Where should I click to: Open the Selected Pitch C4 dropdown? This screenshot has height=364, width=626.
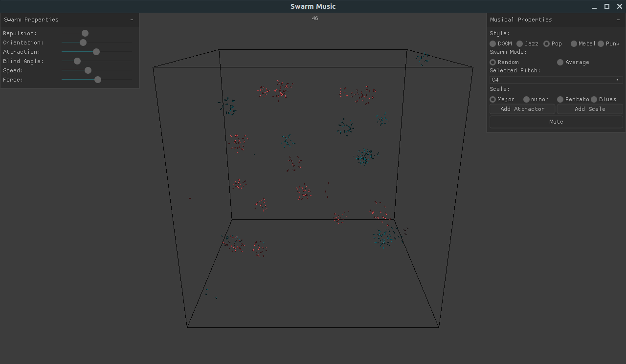pyautogui.click(x=556, y=80)
